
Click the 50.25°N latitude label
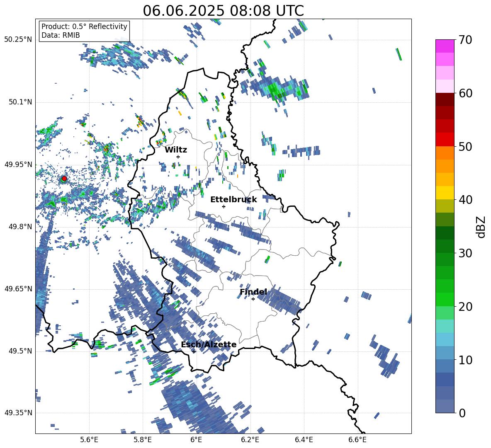tap(18, 40)
